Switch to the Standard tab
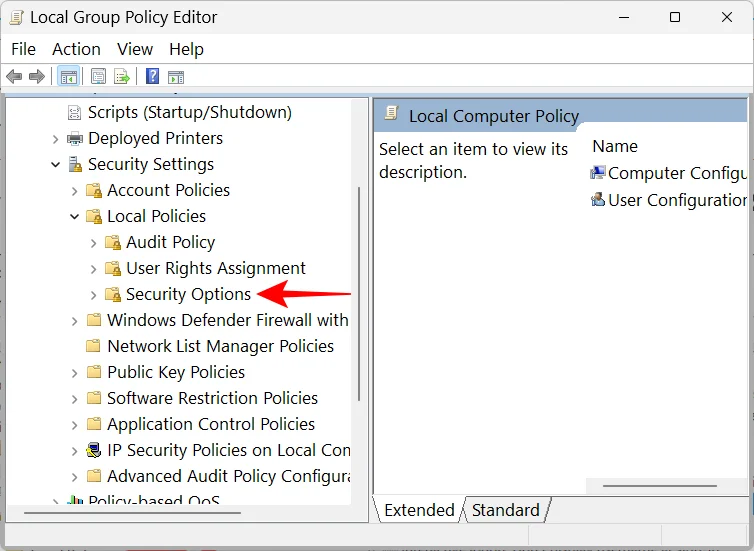The height and width of the screenshot is (551, 754). coord(505,510)
